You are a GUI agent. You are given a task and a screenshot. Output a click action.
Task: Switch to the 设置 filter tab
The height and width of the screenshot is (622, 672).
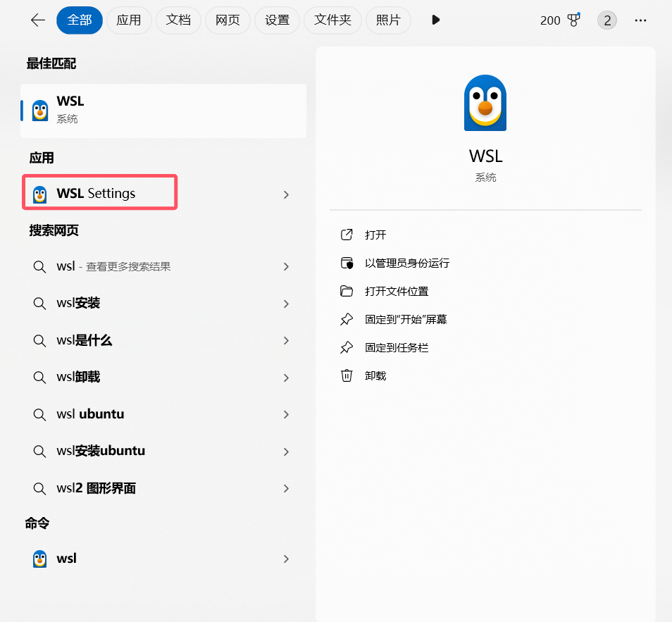pyautogui.click(x=277, y=20)
